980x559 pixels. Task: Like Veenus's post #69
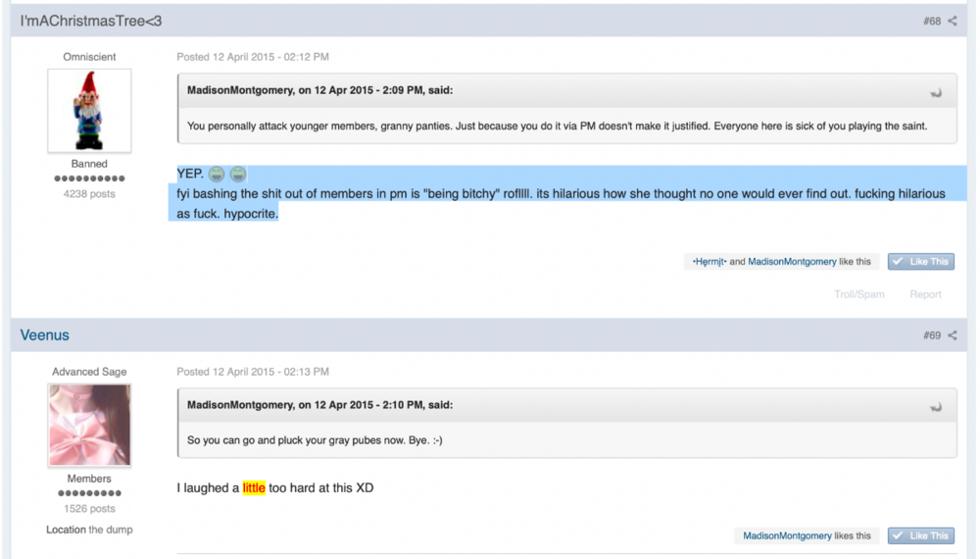[920, 535]
